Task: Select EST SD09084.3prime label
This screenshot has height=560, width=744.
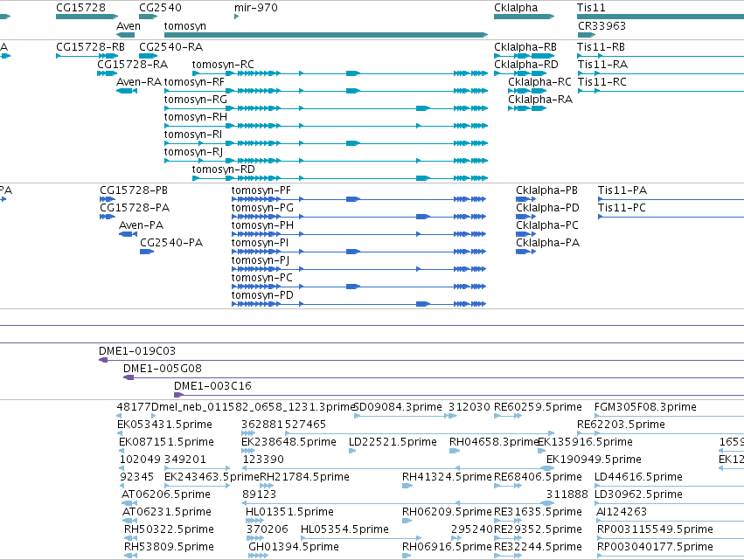Action: (x=398, y=407)
